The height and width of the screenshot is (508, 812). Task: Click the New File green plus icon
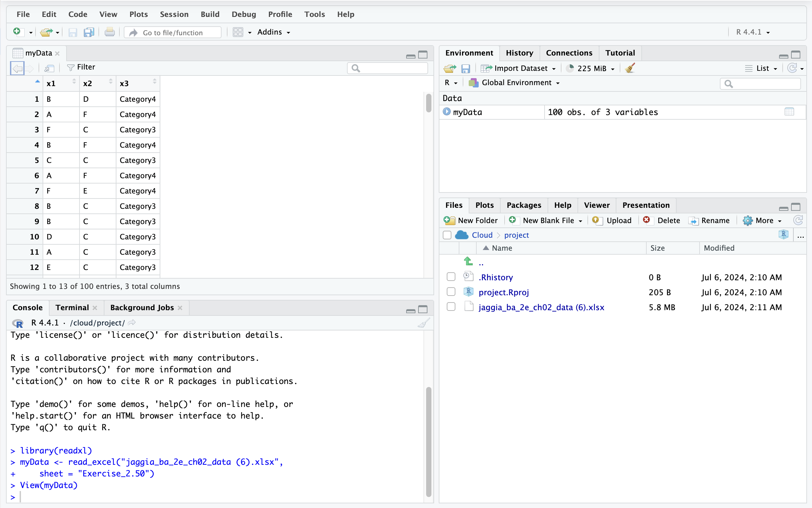[17, 32]
